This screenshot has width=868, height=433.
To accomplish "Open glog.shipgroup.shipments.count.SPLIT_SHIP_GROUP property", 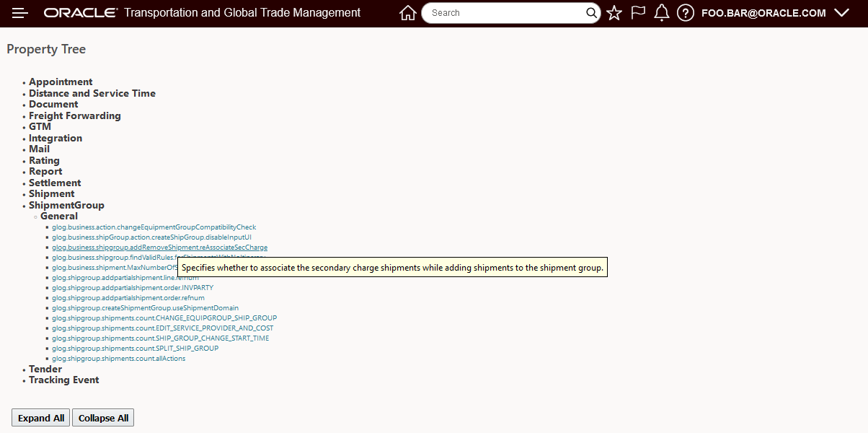I will 136,349.
